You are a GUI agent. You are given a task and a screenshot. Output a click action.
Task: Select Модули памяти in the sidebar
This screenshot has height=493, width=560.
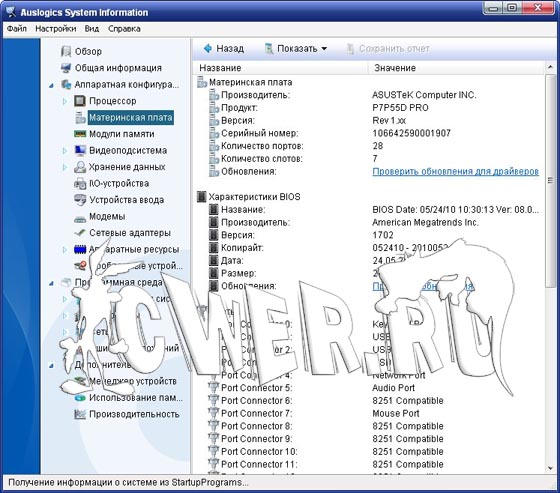coord(122,134)
